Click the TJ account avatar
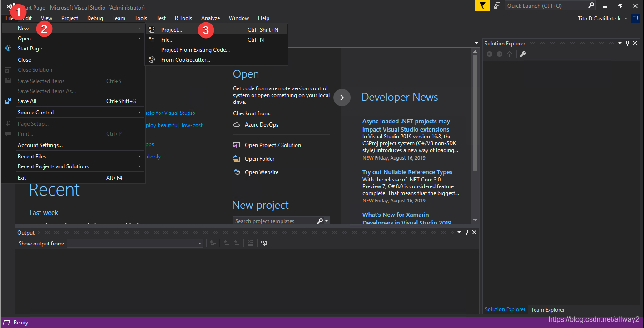644x328 pixels. 635,18
